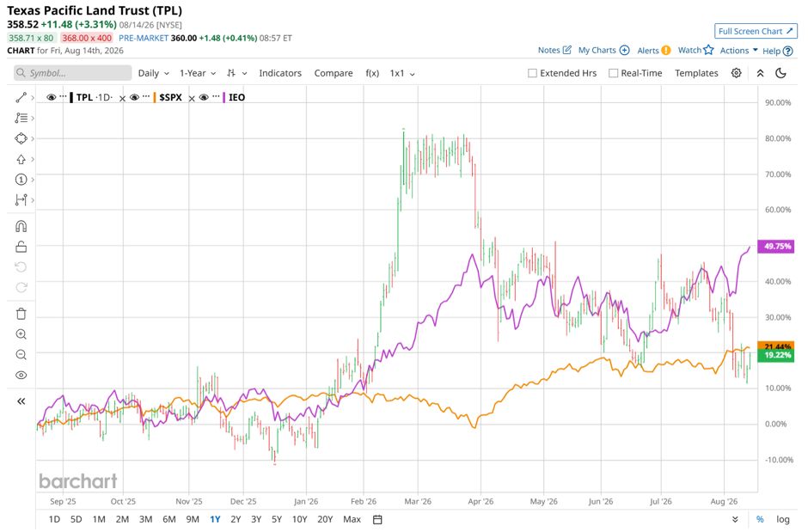
Task: Click the orange 21.44% SPX price label
Action: point(777,346)
